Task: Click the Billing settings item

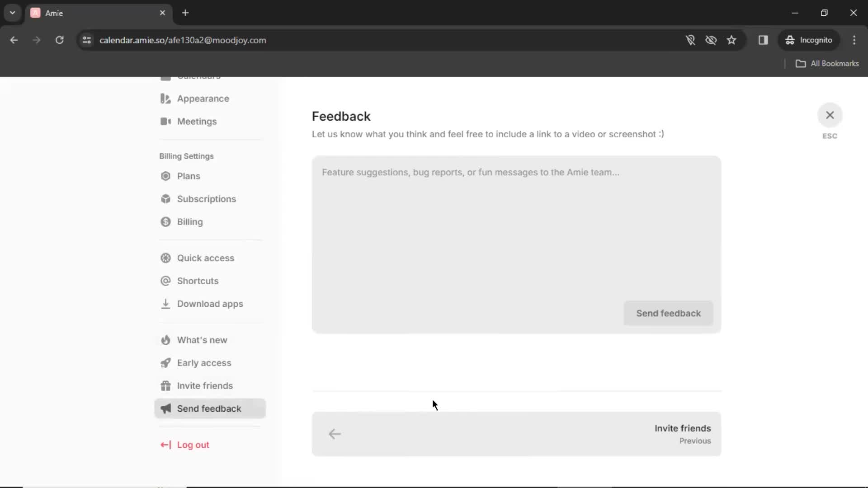Action: [x=187, y=155]
